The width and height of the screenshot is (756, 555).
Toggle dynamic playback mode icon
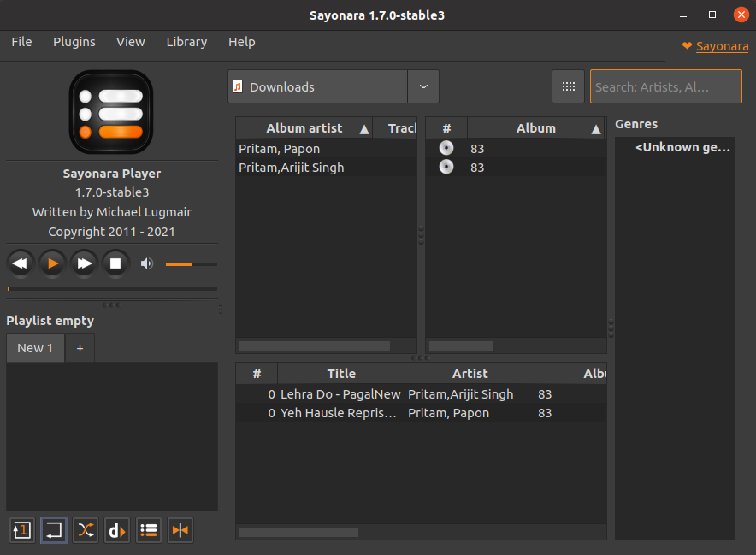click(x=117, y=530)
